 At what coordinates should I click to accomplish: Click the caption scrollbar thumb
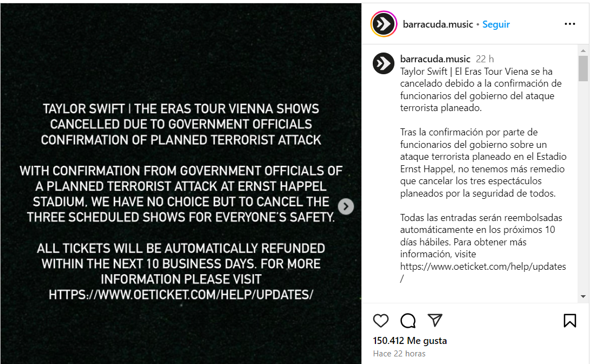[x=583, y=68]
